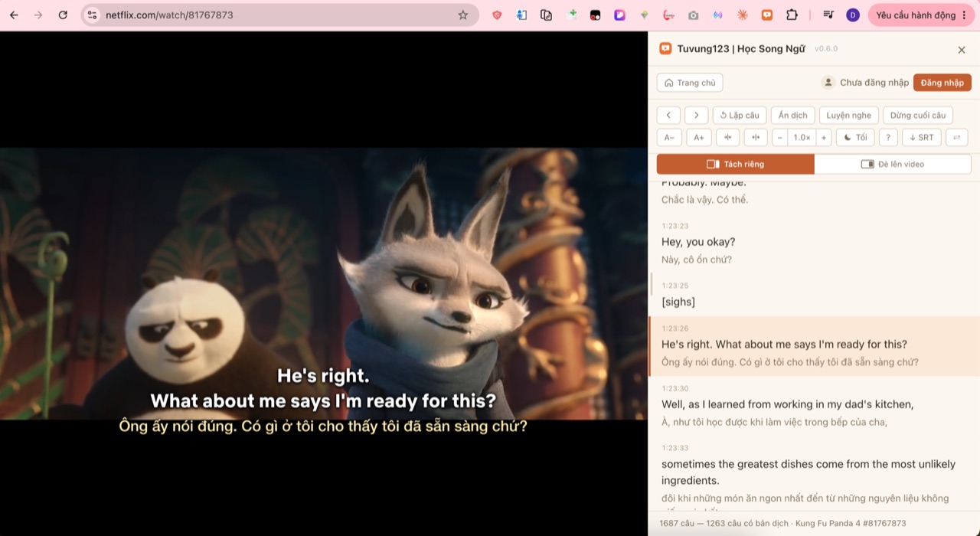Increase playback speed with plus button

pyautogui.click(x=824, y=137)
